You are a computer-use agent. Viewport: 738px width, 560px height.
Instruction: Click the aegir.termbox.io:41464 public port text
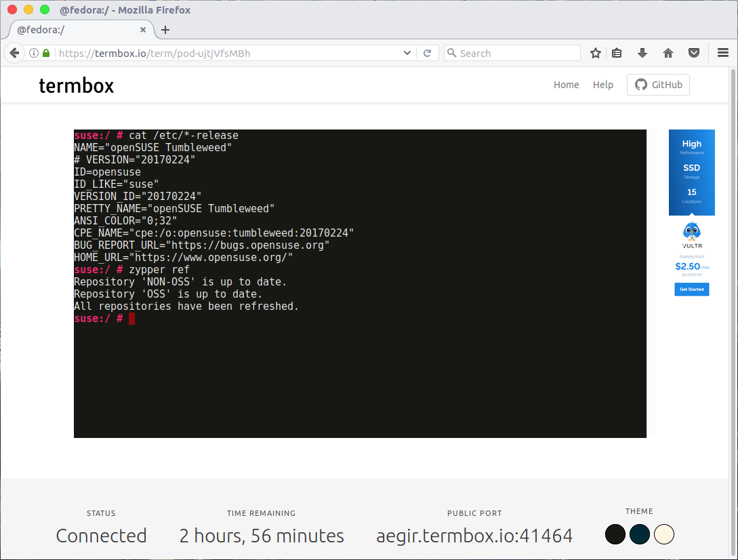(x=474, y=536)
